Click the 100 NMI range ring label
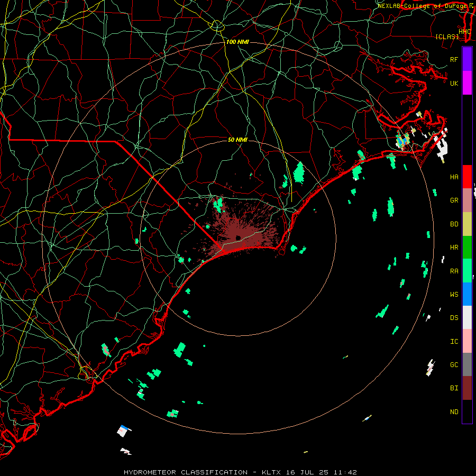Image resolution: width=476 pixels, height=476 pixels. [x=237, y=42]
